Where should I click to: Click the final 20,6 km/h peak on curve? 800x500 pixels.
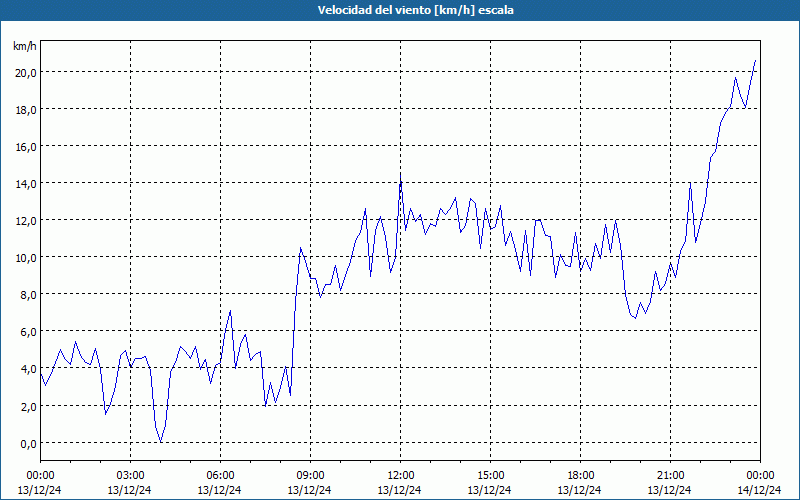coord(755,61)
